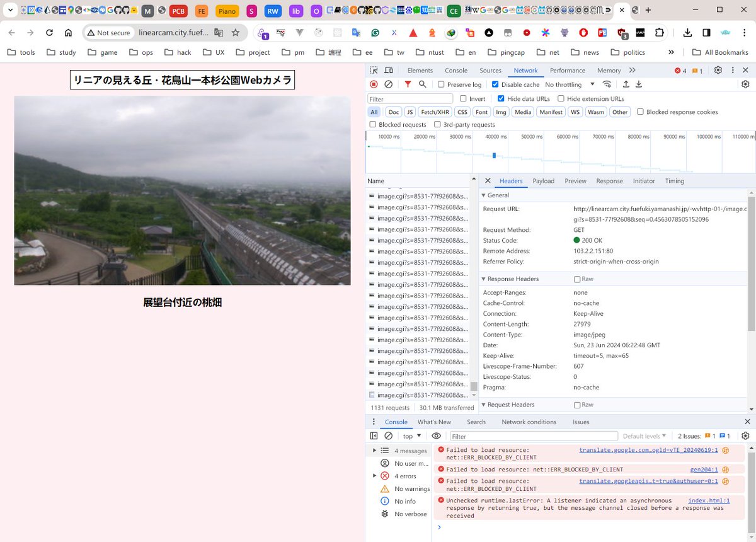Screen dimensions: 756x542
Task: Open the Chrome extensions puzzle icon
Action: [660, 33]
